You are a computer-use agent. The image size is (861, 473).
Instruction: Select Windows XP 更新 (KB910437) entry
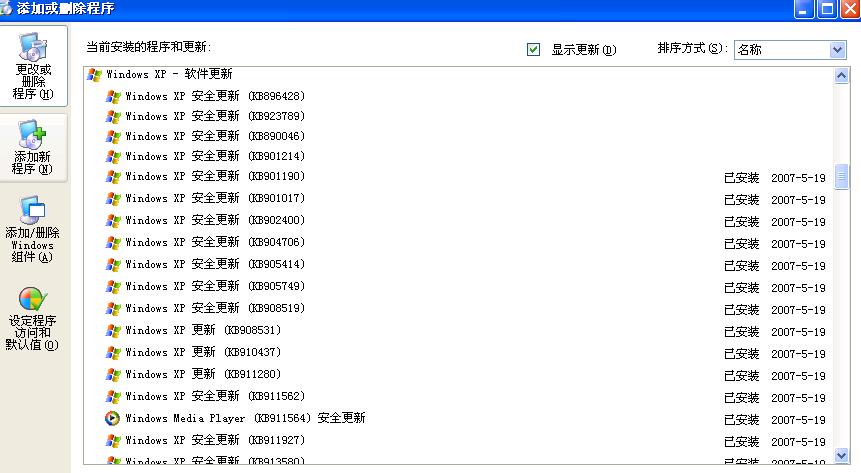pyautogui.click(x=203, y=352)
